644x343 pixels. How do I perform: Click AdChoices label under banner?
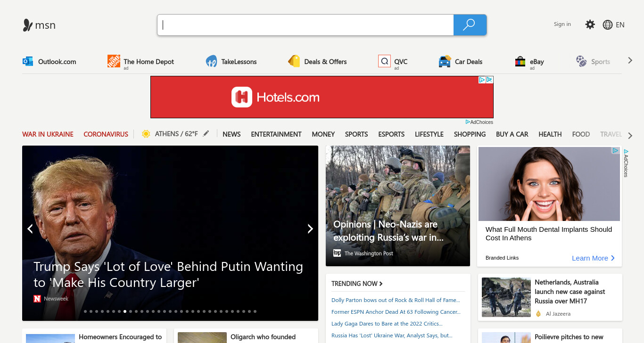click(x=479, y=122)
